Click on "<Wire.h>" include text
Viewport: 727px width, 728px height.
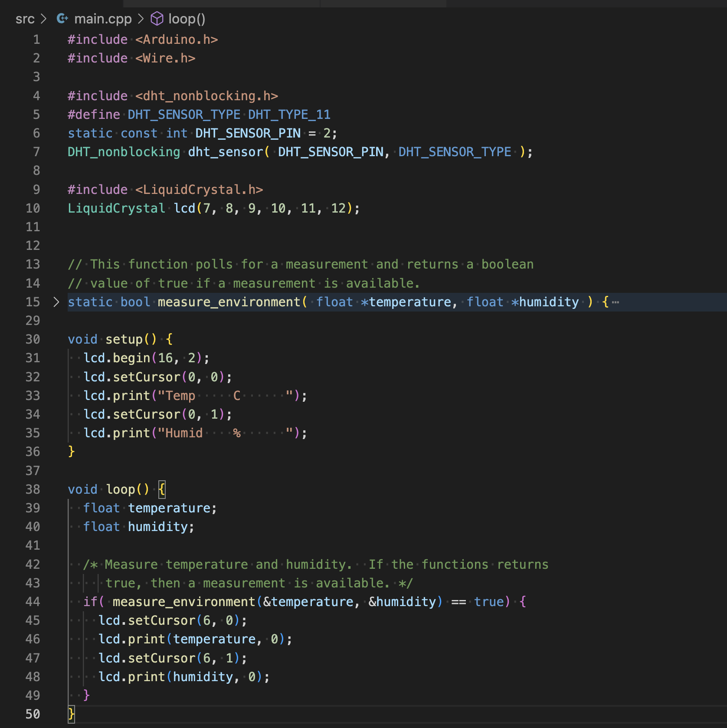pyautogui.click(x=165, y=58)
